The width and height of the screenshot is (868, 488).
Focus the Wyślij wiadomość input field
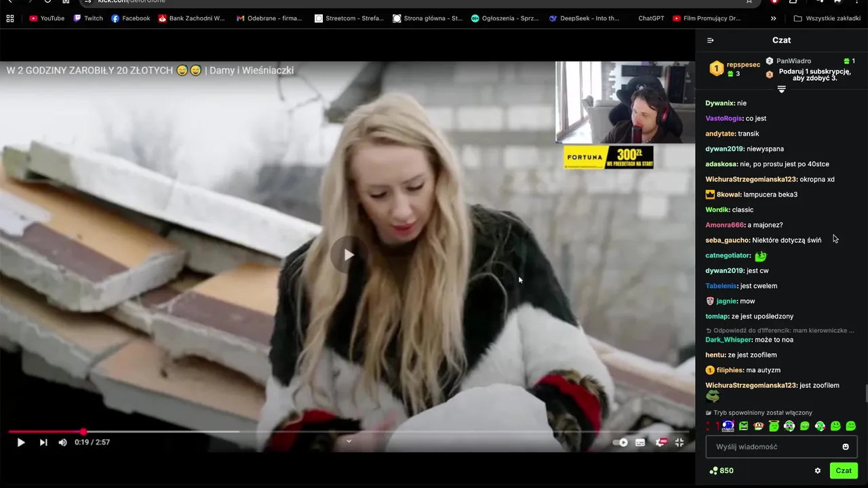point(781,447)
